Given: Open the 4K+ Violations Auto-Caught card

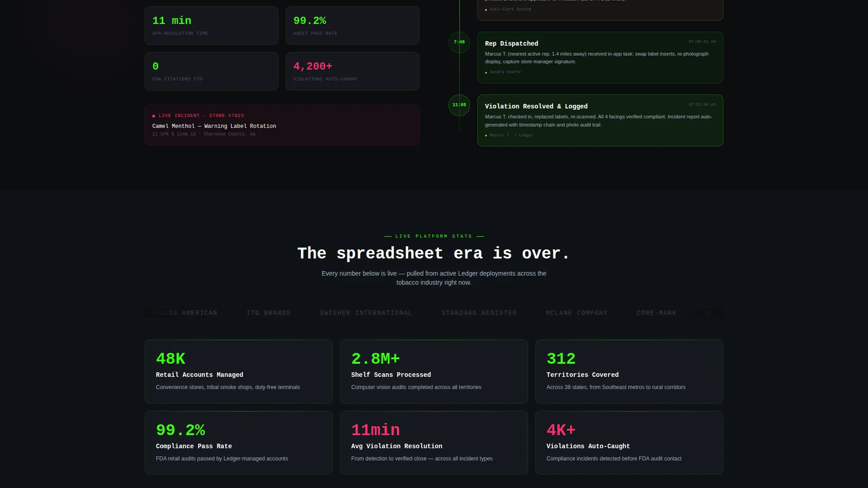Looking at the screenshot, I should tap(629, 443).
